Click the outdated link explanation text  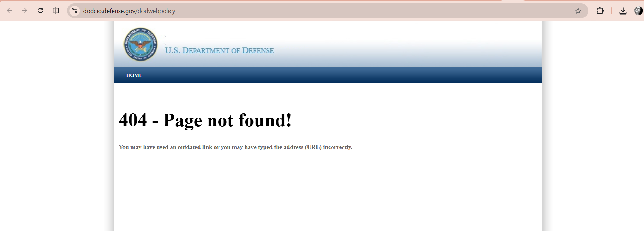tap(236, 147)
